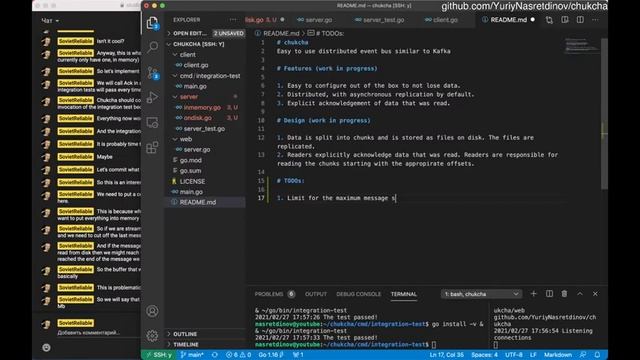Click the notifications bell icon
The image size is (640, 360).
pos(597,355)
